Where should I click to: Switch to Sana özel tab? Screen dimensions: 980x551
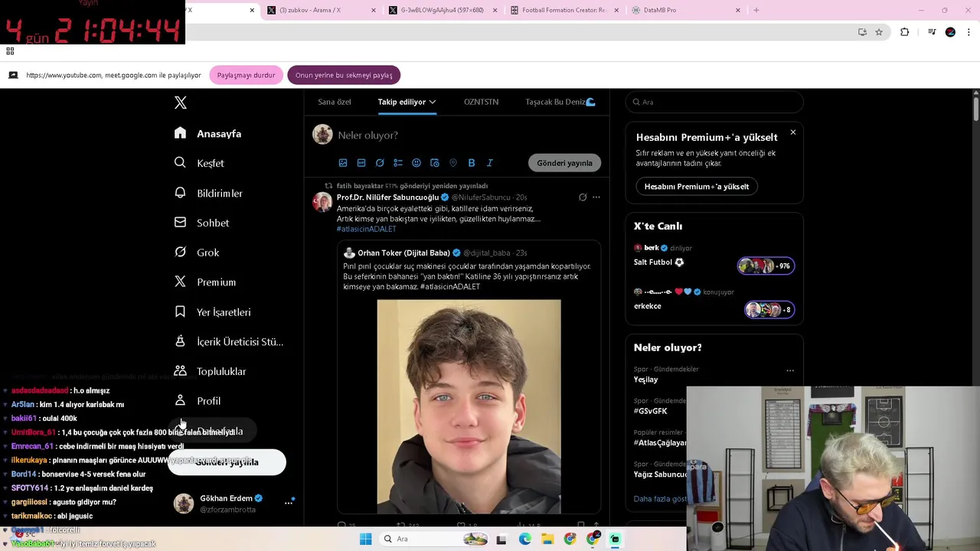[x=335, y=102]
